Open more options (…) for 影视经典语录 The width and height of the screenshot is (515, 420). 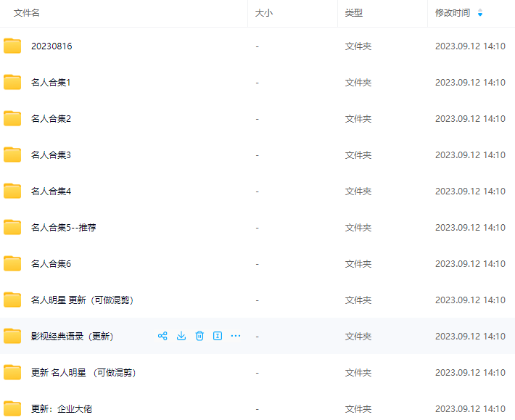pos(236,336)
